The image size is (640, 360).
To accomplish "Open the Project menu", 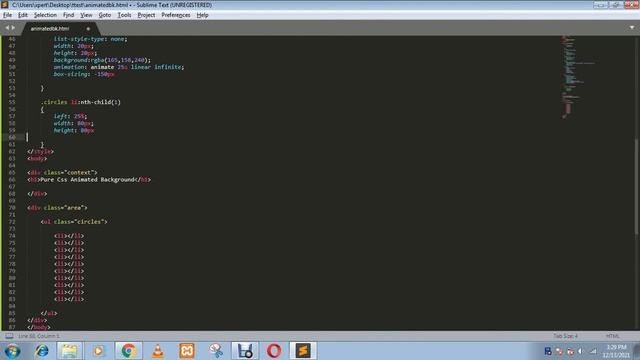I will (x=146, y=15).
